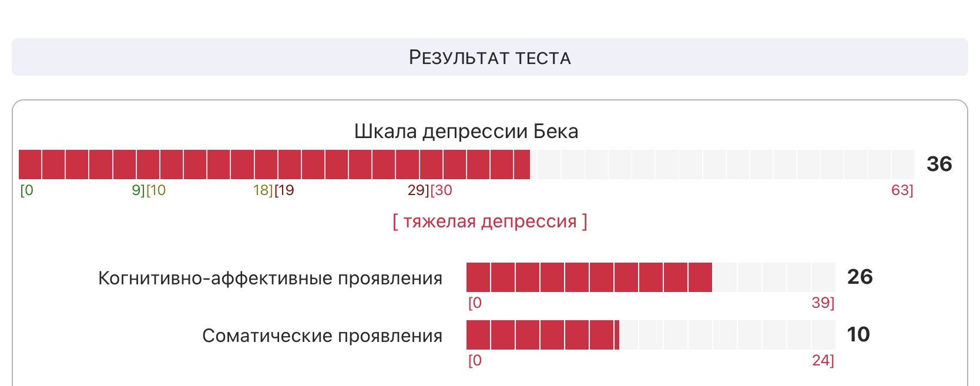This screenshot has height=386, width=980.
Task: Click the red filled part of the Beck scale bar
Action: (x=274, y=165)
